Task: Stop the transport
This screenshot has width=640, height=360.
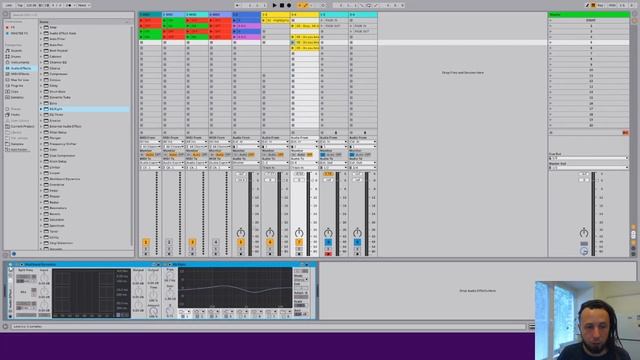Action: [x=282, y=5]
